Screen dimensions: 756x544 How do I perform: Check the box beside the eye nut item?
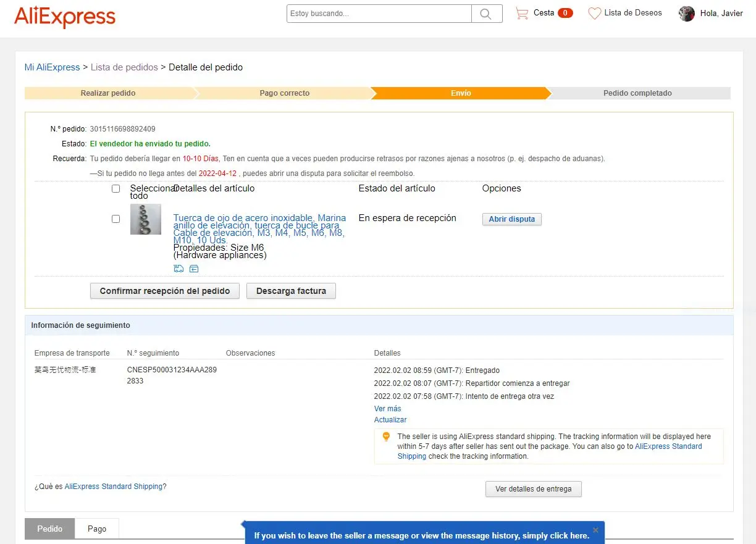pos(115,219)
